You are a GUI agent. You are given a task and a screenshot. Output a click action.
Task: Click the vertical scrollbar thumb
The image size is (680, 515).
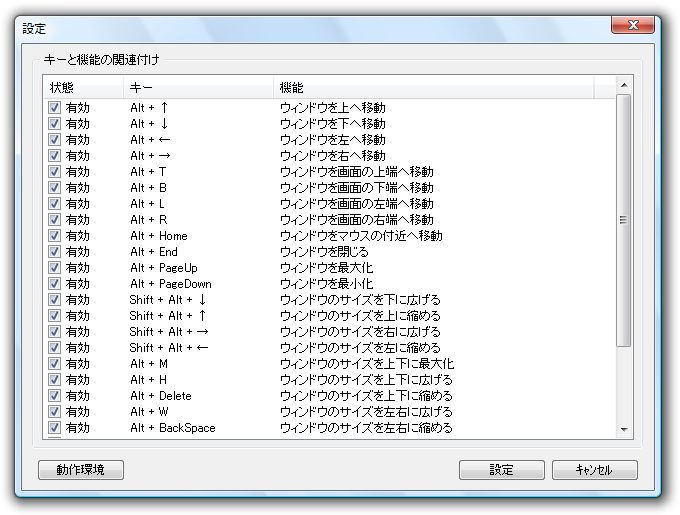coord(624,220)
